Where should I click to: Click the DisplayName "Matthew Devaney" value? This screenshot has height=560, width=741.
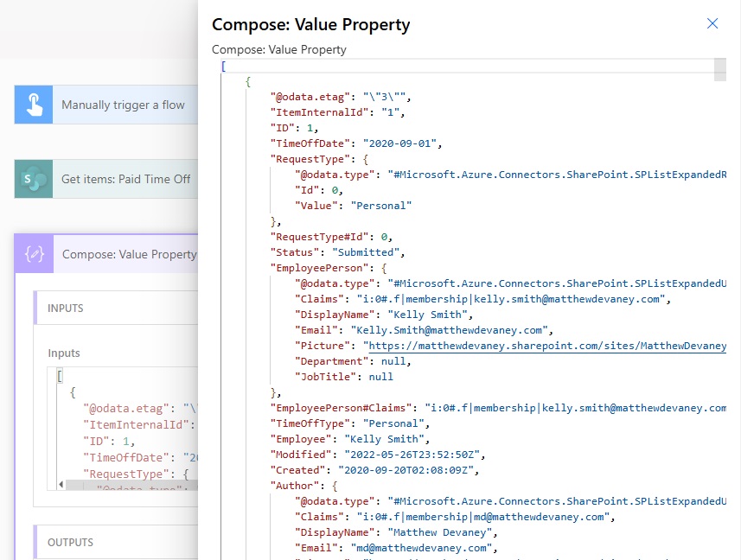pyautogui.click(x=438, y=532)
